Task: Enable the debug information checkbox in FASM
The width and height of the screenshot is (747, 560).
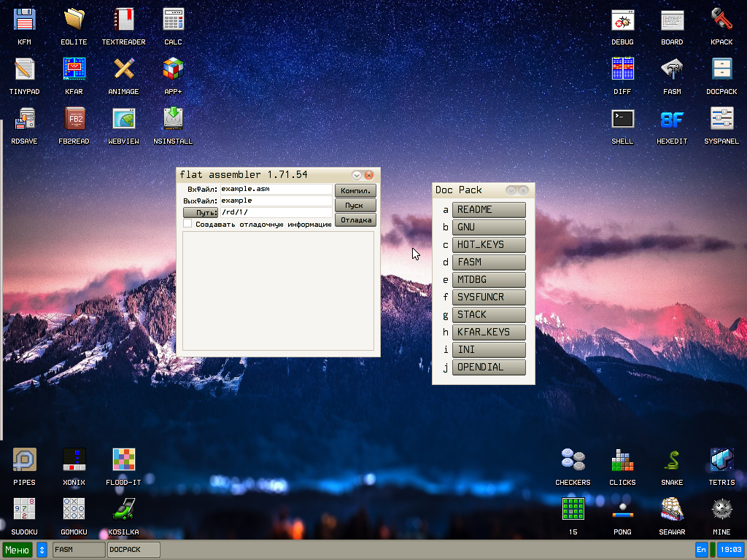Action: coord(187,225)
